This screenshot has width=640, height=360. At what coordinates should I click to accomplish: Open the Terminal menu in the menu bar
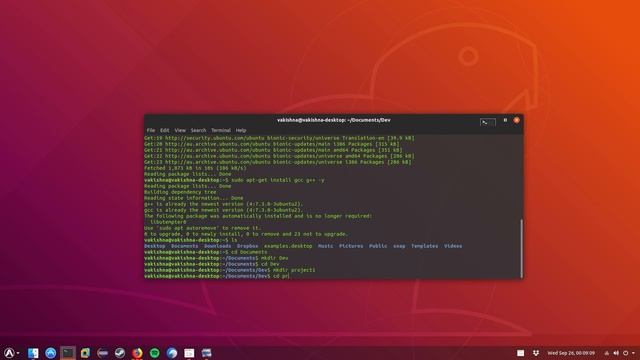tap(221, 130)
